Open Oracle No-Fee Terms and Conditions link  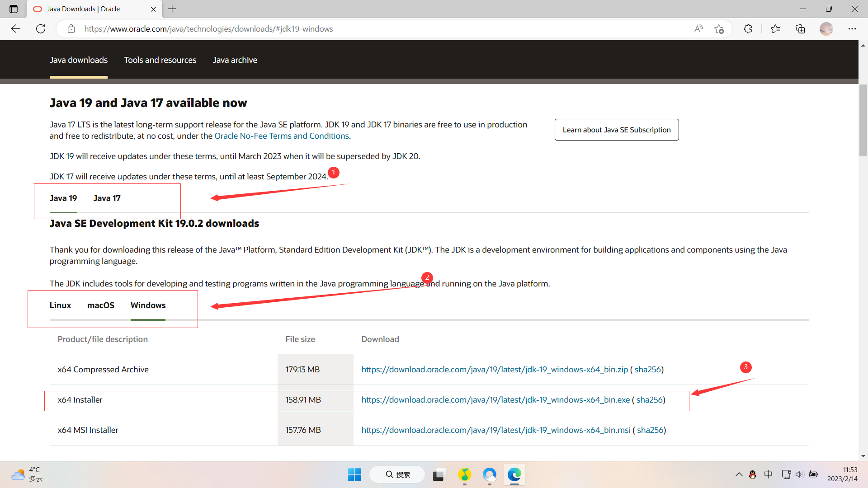click(x=282, y=136)
